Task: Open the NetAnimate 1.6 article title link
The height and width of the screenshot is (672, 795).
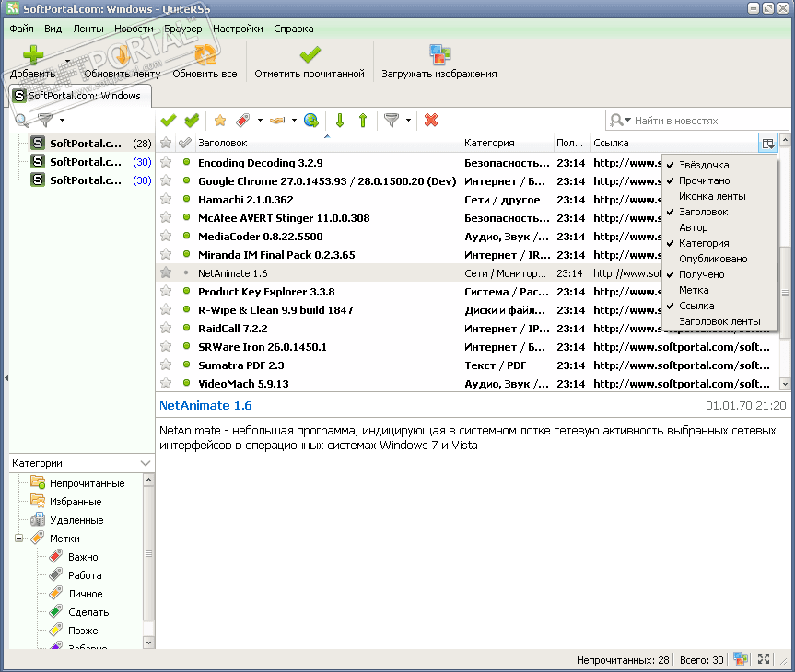Action: click(x=205, y=405)
